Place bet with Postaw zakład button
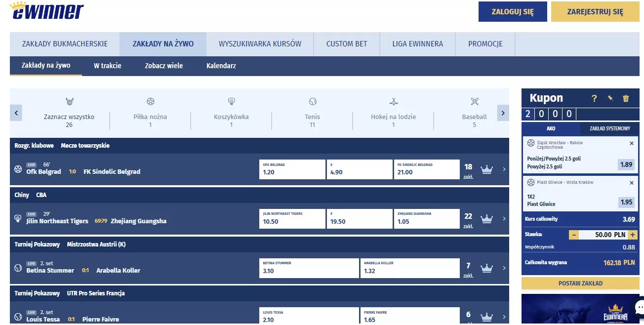The height and width of the screenshot is (325, 644). 580,284
